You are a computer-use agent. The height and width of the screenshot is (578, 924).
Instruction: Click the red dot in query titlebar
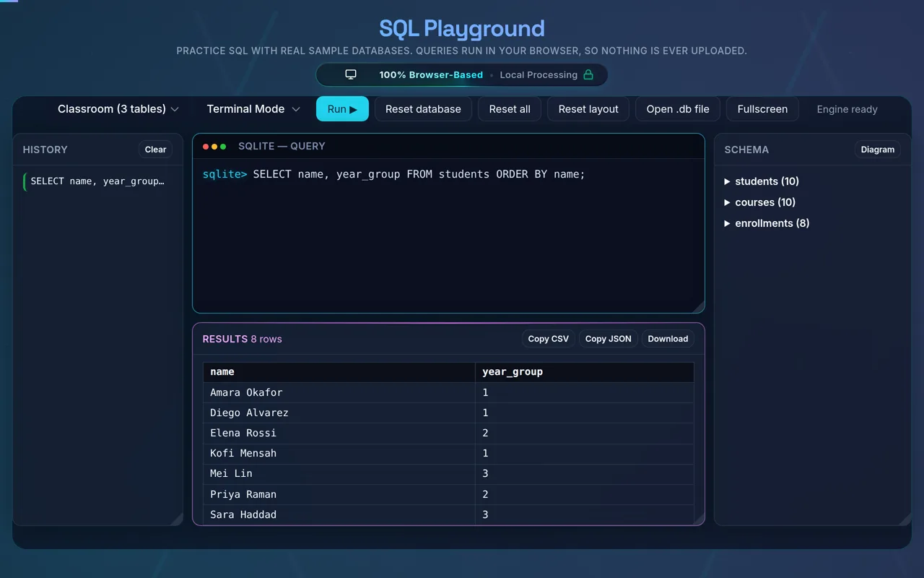click(206, 147)
